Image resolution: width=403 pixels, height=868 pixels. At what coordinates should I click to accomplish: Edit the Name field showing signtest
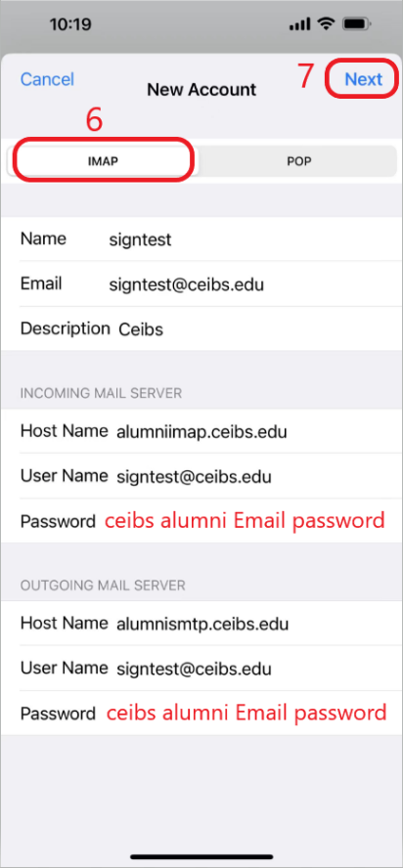click(x=201, y=239)
